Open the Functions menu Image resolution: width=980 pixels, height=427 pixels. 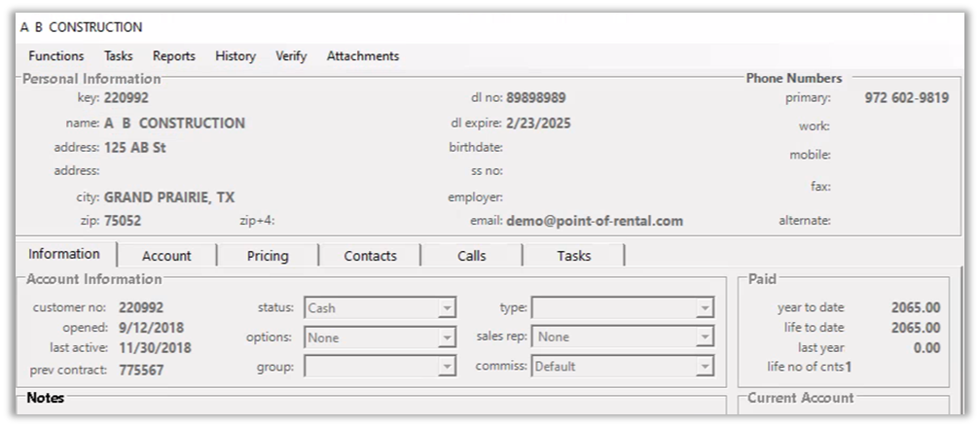click(56, 56)
